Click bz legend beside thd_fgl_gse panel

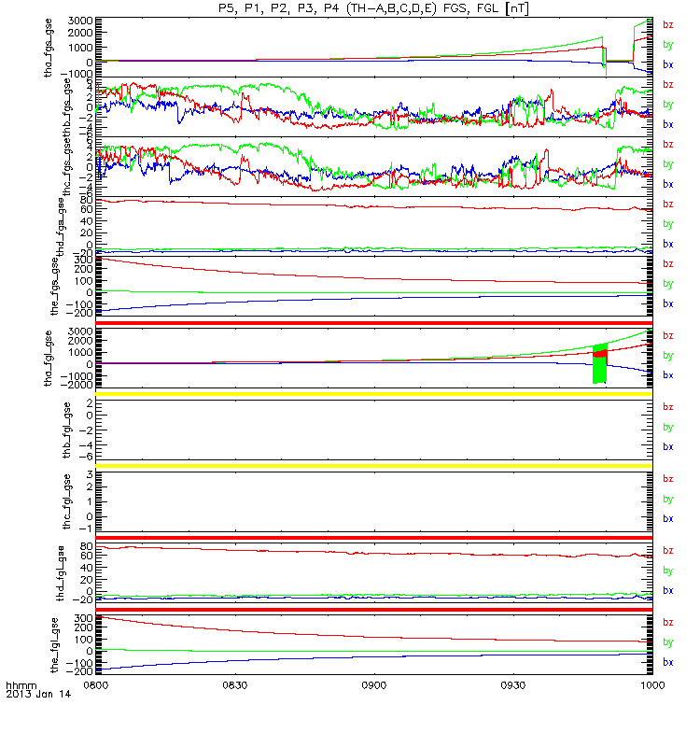click(668, 551)
